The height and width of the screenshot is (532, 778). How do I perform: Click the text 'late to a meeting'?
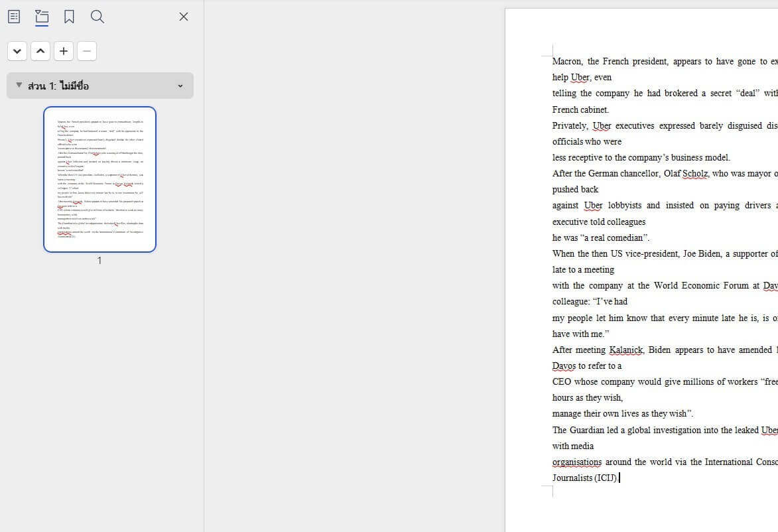583,269
